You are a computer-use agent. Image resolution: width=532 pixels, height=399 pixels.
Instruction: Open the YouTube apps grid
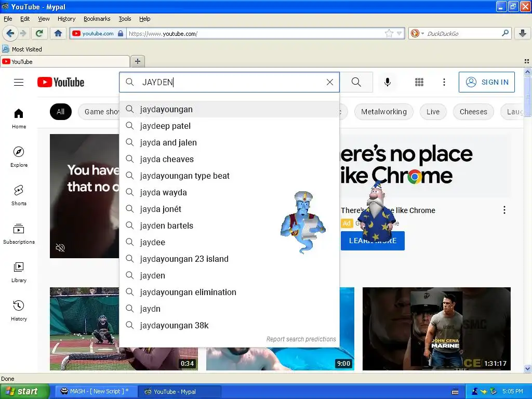pos(419,82)
